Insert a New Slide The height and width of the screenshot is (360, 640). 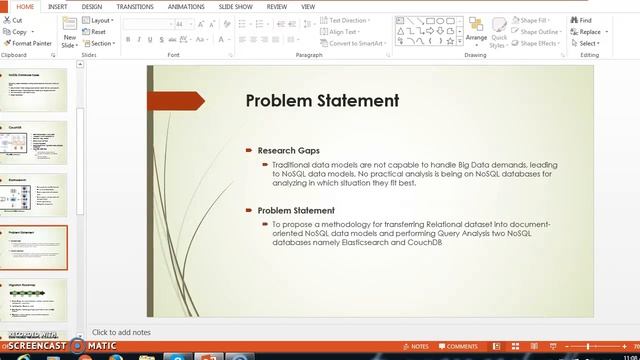point(69,33)
